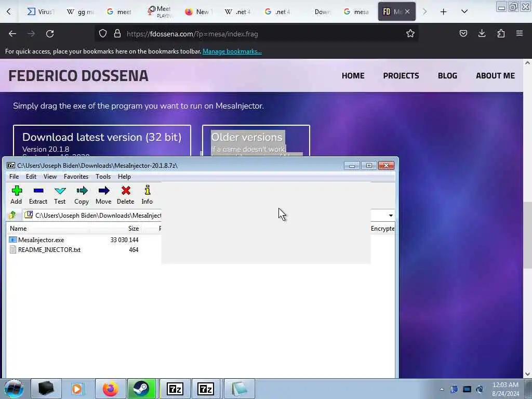Open Info for the selected item
Screen dimensions: 532x399
click(x=147, y=195)
